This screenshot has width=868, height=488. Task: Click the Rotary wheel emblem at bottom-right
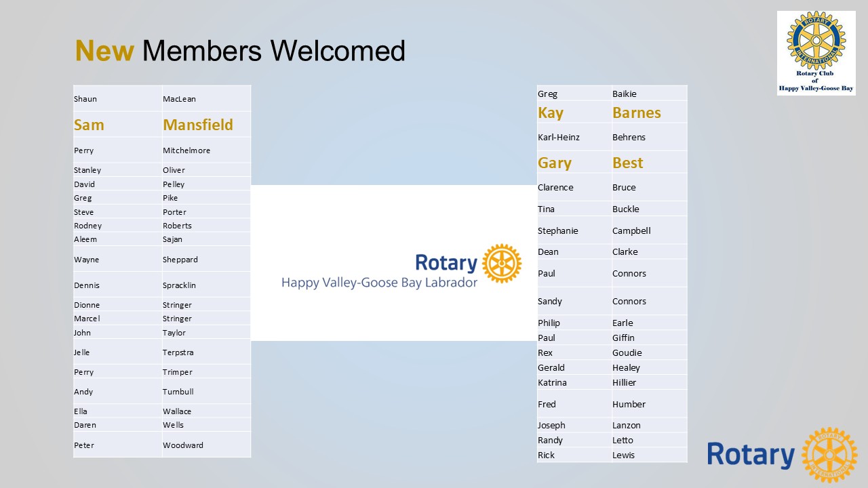(x=829, y=455)
